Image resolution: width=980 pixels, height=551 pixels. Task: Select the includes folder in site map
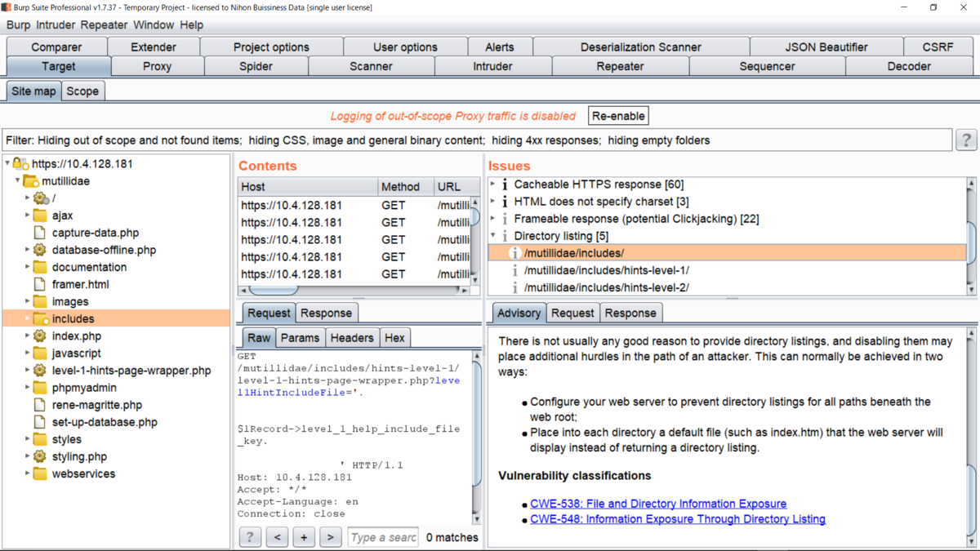tap(117, 319)
